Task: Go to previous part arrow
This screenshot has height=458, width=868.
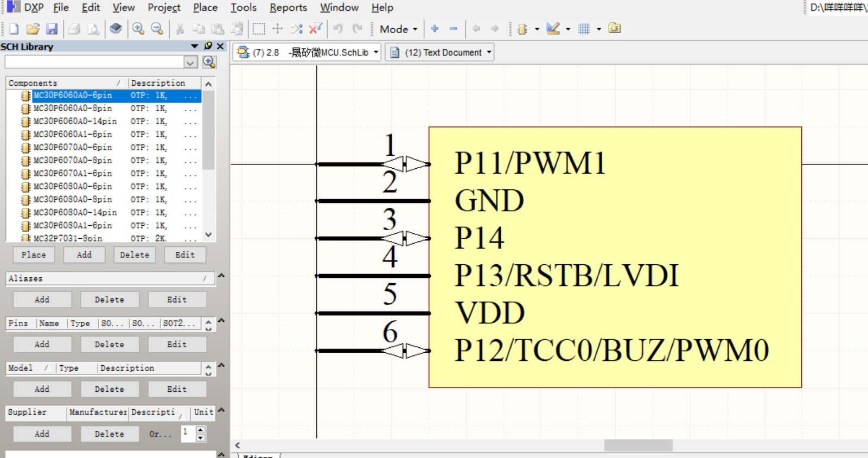Action: pyautogui.click(x=476, y=28)
